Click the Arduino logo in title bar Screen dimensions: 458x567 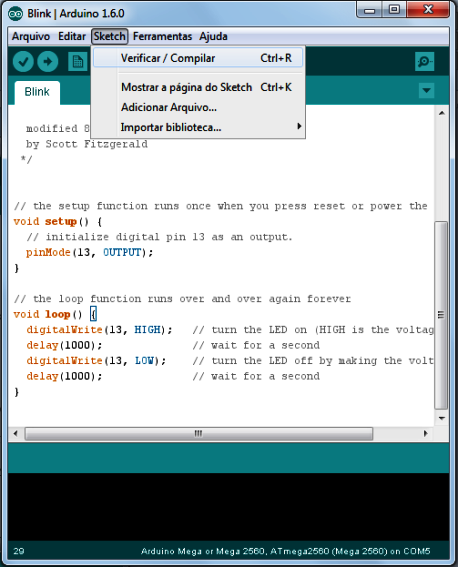16,14
